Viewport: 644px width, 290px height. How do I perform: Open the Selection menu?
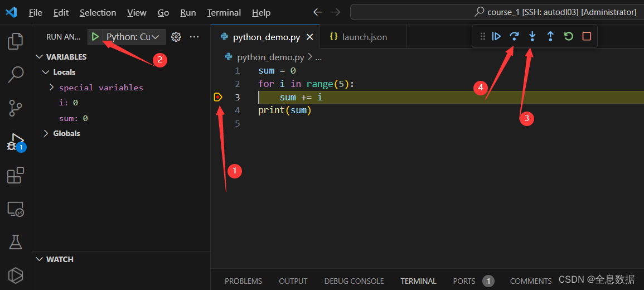click(x=98, y=13)
